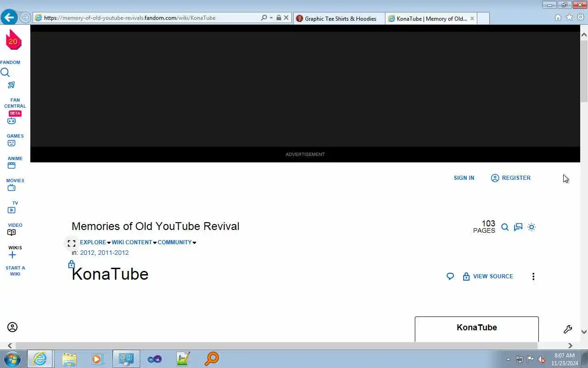Click the IE home icon
The image size is (588, 368).
[x=558, y=17]
